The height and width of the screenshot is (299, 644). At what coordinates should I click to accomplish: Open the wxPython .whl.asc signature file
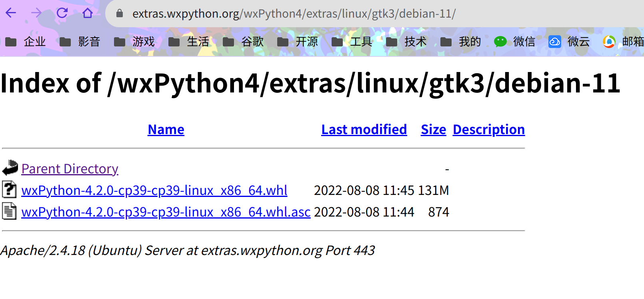166,212
